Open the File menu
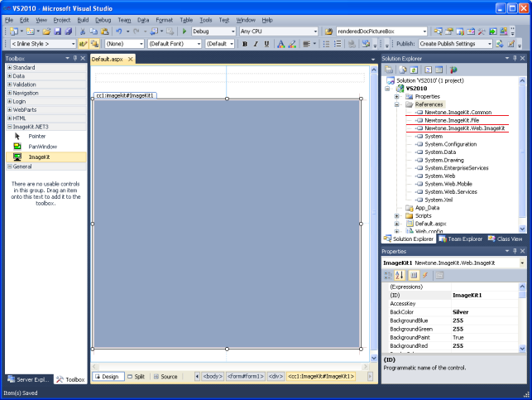This screenshot has width=532, height=400. click(9, 20)
